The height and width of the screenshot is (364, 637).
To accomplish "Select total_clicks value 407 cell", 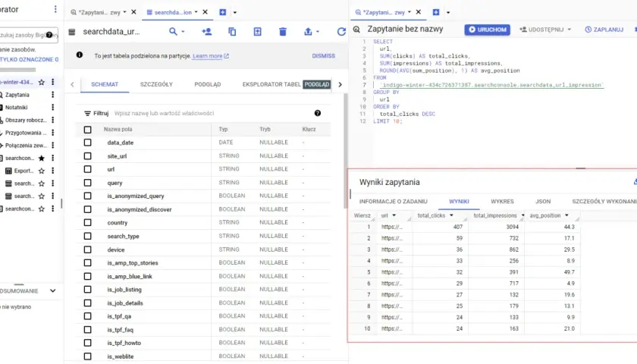I will coord(441,227).
